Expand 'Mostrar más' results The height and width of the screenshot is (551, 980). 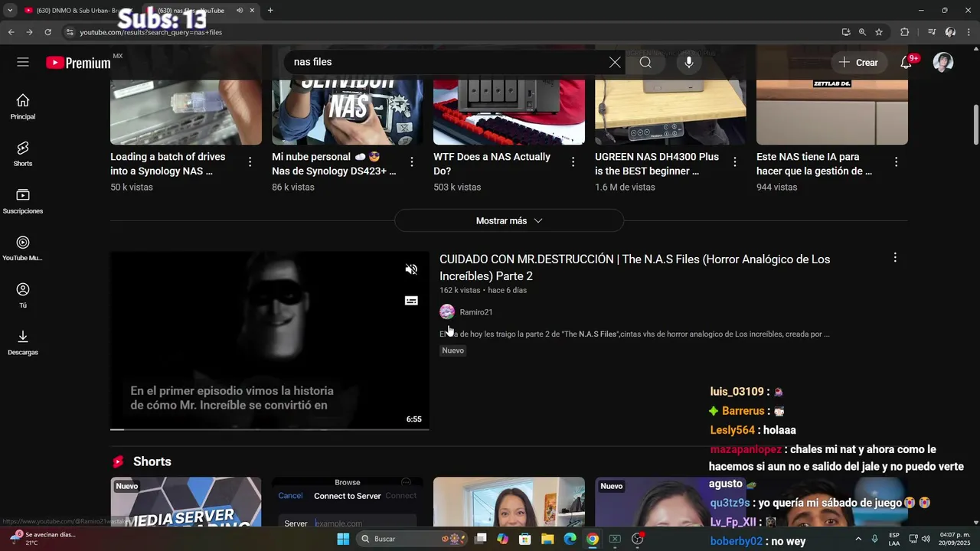pyautogui.click(x=509, y=220)
